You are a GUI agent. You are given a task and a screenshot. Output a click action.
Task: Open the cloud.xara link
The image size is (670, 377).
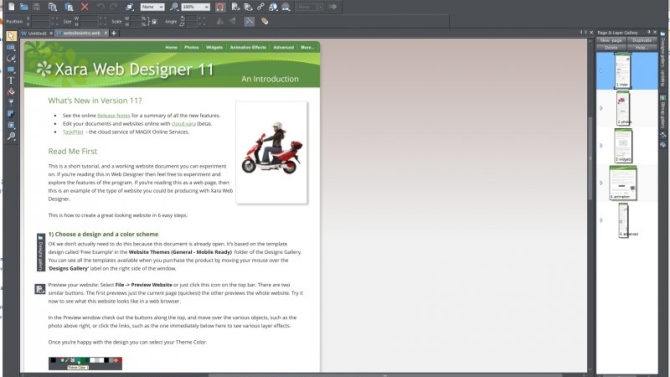[x=183, y=124]
